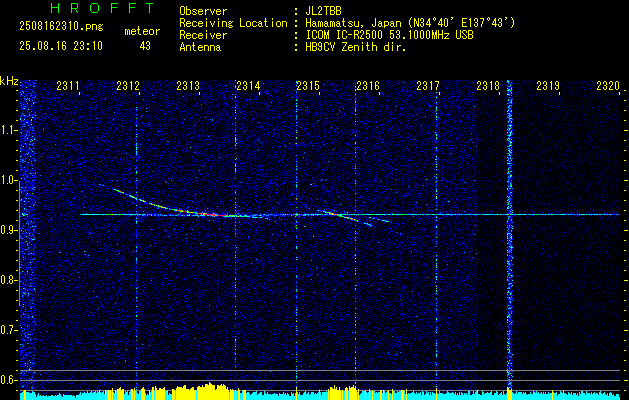Click the 2311 time marker

point(68,85)
